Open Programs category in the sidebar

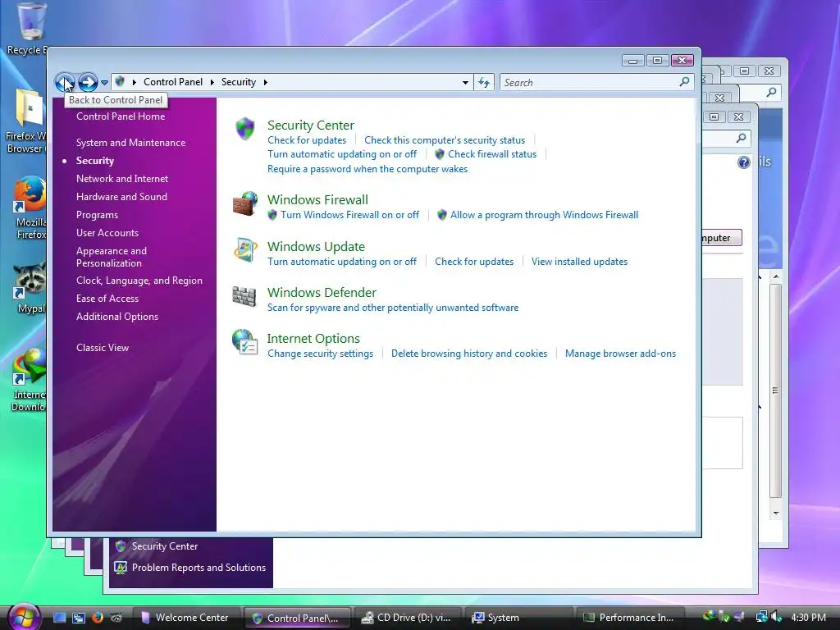[97, 215]
